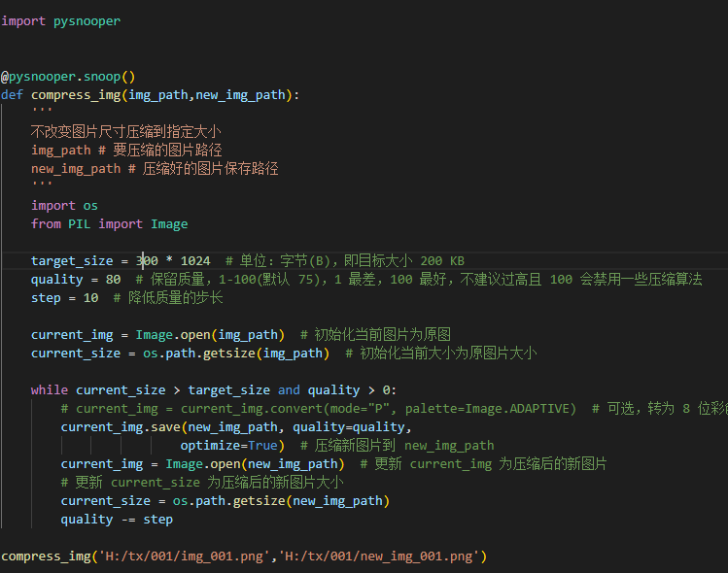This screenshot has height=573, width=728.
Task: Click the 'os.path.getsize(new_img_path)' call
Action: [281, 501]
